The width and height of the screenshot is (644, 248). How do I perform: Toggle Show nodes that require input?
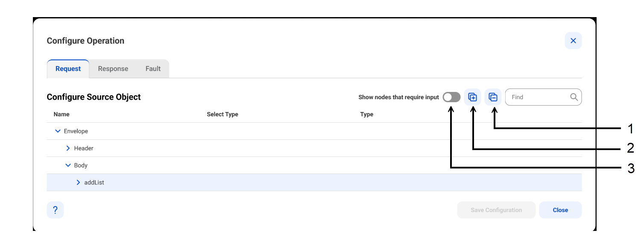click(451, 97)
